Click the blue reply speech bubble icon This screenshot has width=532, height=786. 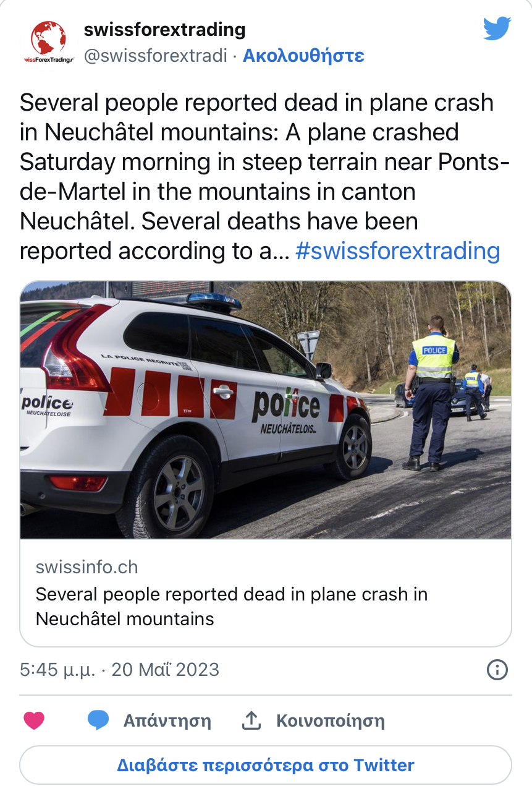pos(98,720)
